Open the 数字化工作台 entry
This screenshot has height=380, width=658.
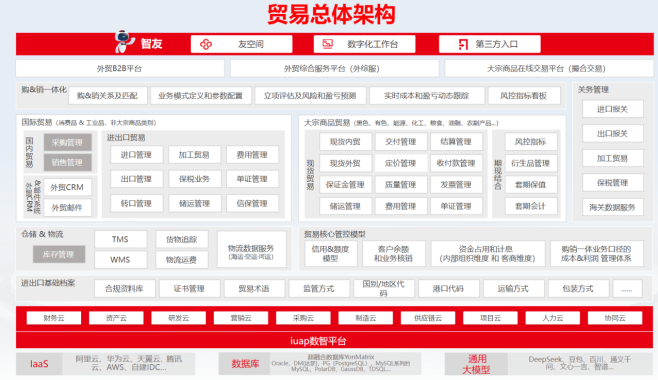pos(365,44)
